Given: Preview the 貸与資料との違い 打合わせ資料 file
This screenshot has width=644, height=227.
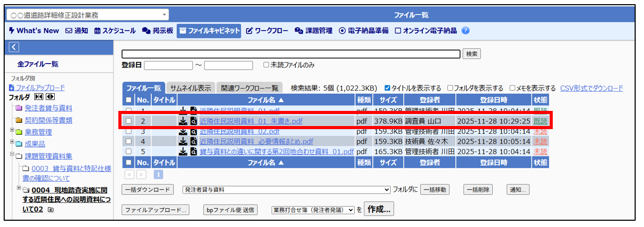Looking at the screenshot, I should pyautogui.click(x=193, y=152).
